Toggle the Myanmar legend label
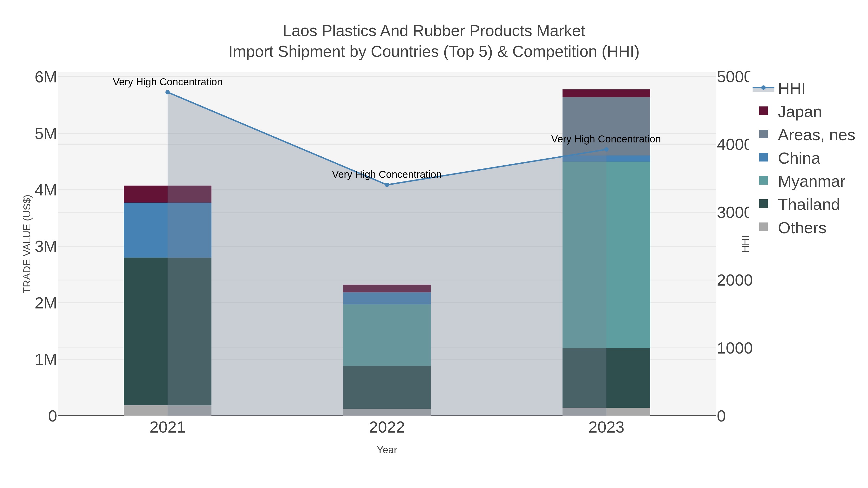This screenshot has height=488, width=868. click(x=811, y=181)
